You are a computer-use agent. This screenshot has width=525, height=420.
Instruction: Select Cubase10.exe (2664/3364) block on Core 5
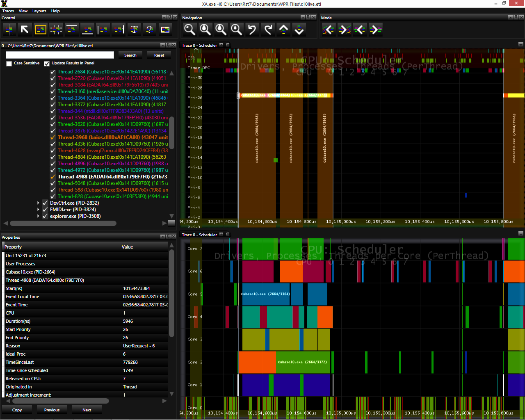(x=266, y=294)
